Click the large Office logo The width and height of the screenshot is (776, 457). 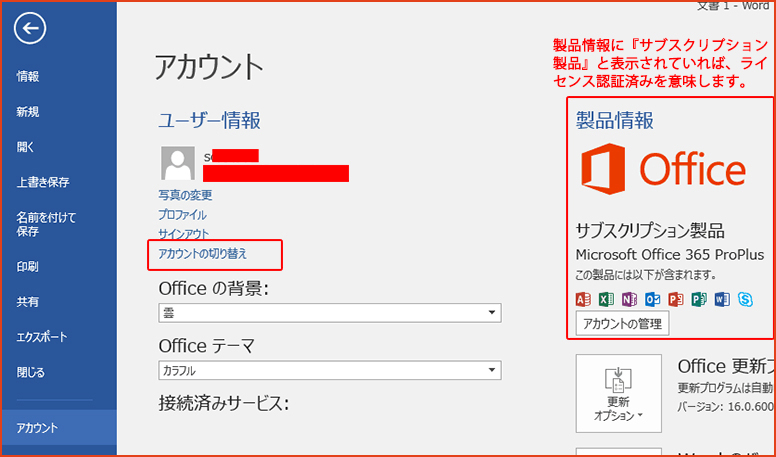(x=663, y=169)
